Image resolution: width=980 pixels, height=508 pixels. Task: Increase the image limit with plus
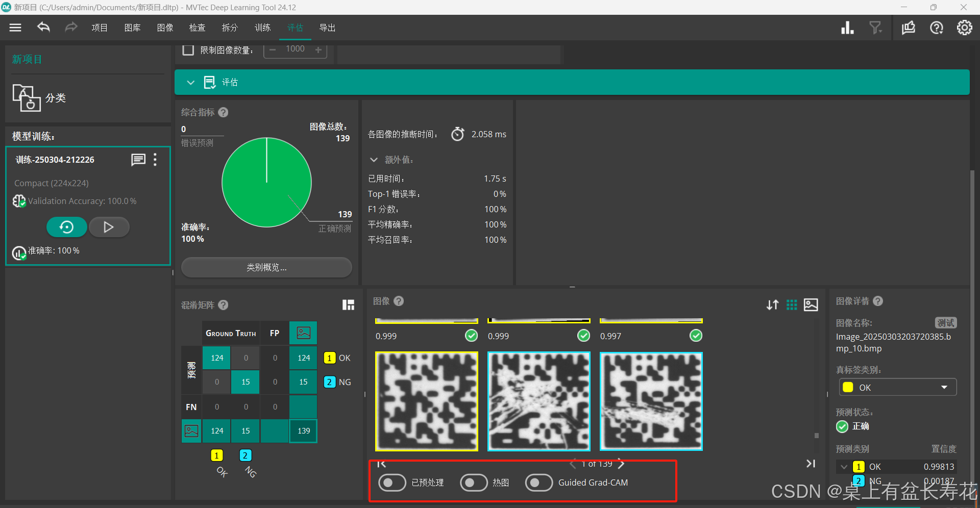pyautogui.click(x=318, y=49)
